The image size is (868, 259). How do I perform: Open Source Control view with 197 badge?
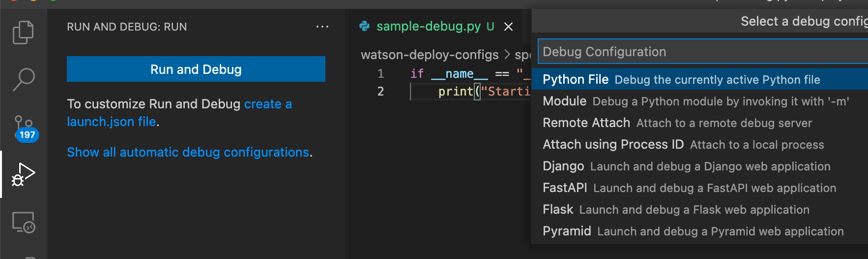point(23,127)
